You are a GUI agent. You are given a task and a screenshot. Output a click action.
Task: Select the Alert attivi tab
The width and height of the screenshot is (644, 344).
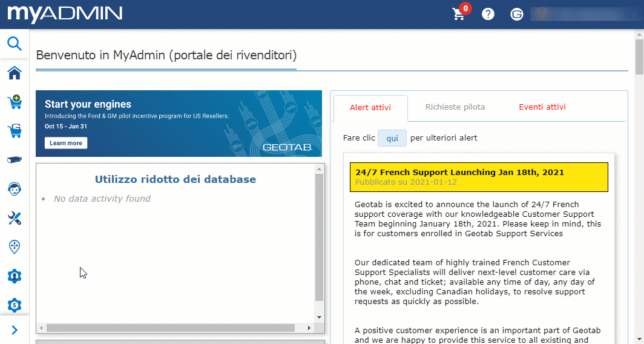click(x=370, y=108)
